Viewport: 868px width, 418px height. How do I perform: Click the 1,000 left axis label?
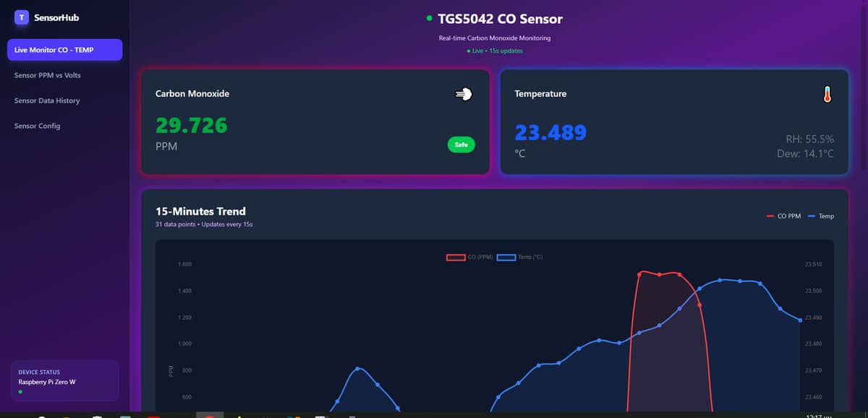(x=184, y=344)
